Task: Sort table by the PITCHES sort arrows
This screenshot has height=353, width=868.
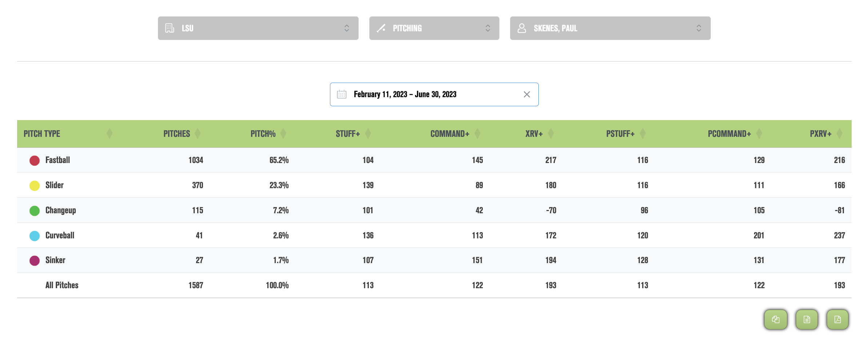Action: [x=198, y=134]
